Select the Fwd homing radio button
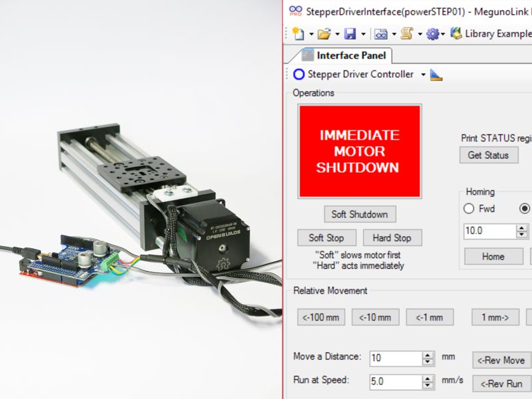 point(469,208)
